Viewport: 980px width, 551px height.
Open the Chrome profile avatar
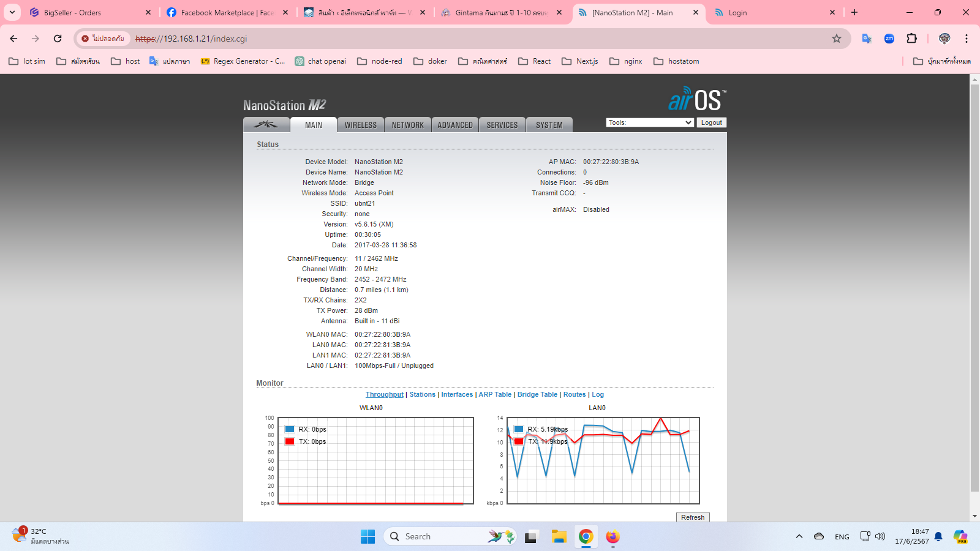944,39
